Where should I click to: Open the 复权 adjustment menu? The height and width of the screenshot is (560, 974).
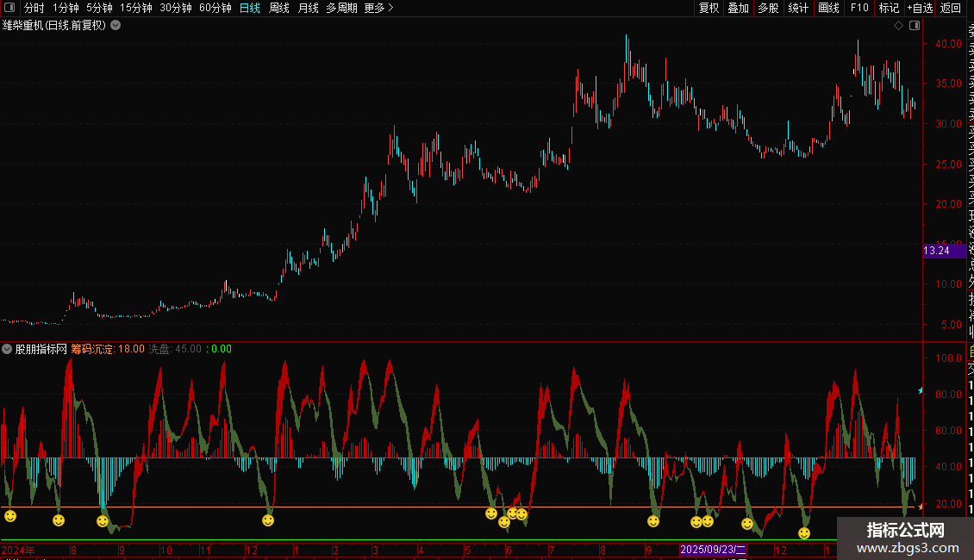[x=709, y=8]
